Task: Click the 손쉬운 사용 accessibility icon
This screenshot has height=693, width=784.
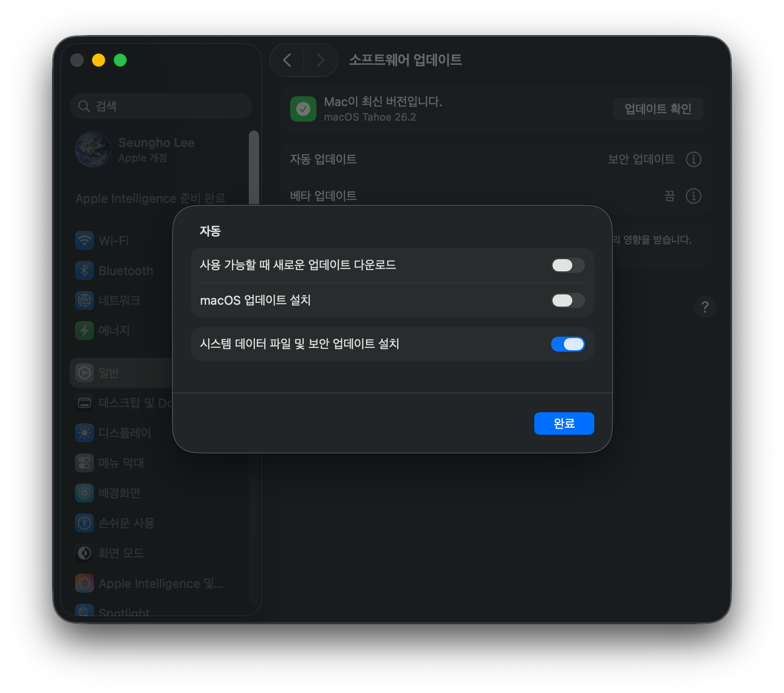Action: (85, 523)
